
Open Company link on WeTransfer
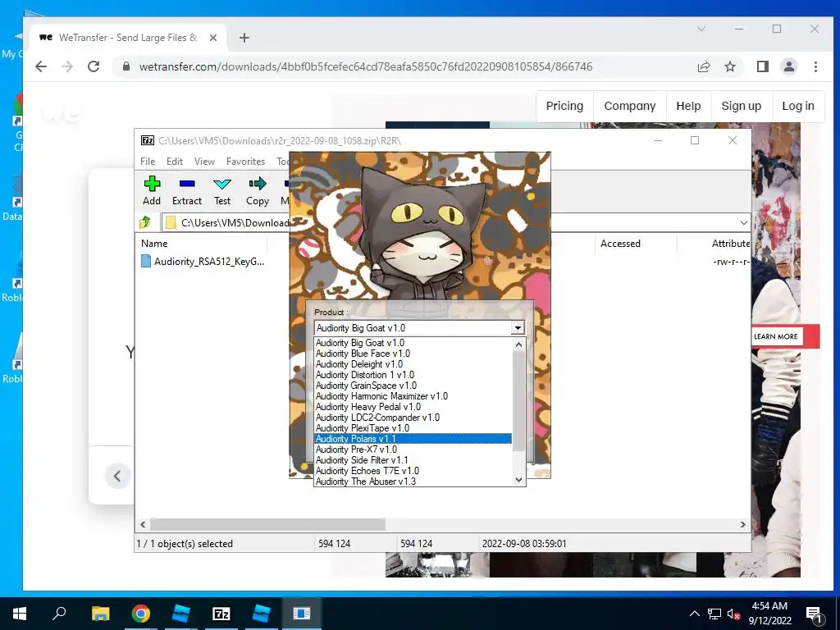click(630, 106)
